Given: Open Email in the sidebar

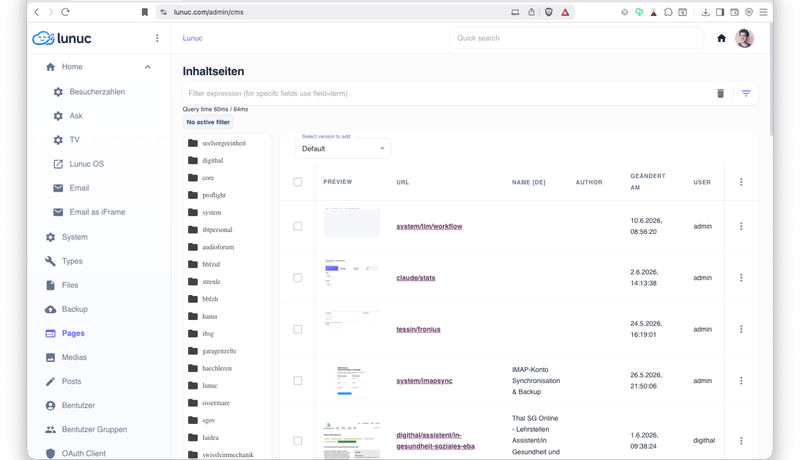Looking at the screenshot, I should (79, 188).
